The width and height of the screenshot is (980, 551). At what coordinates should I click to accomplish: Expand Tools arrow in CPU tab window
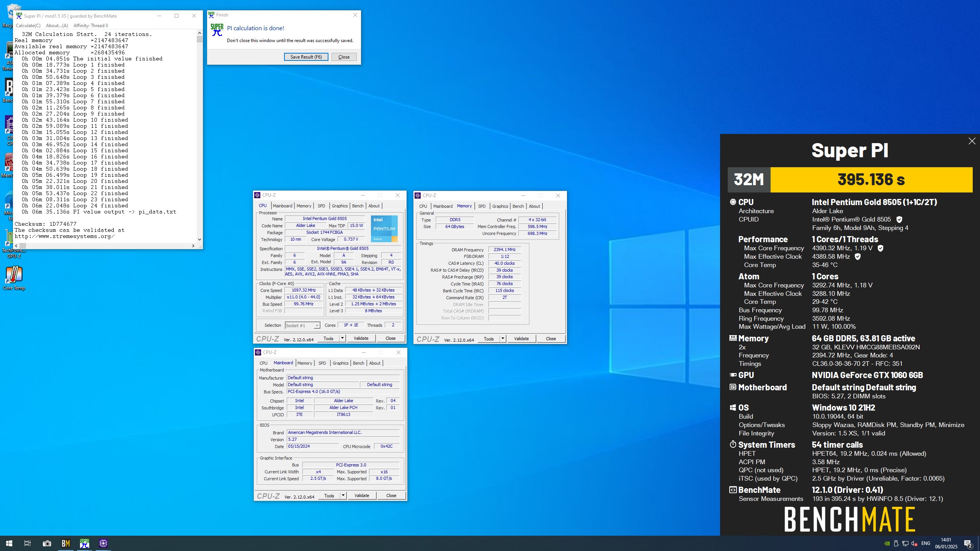coord(342,338)
